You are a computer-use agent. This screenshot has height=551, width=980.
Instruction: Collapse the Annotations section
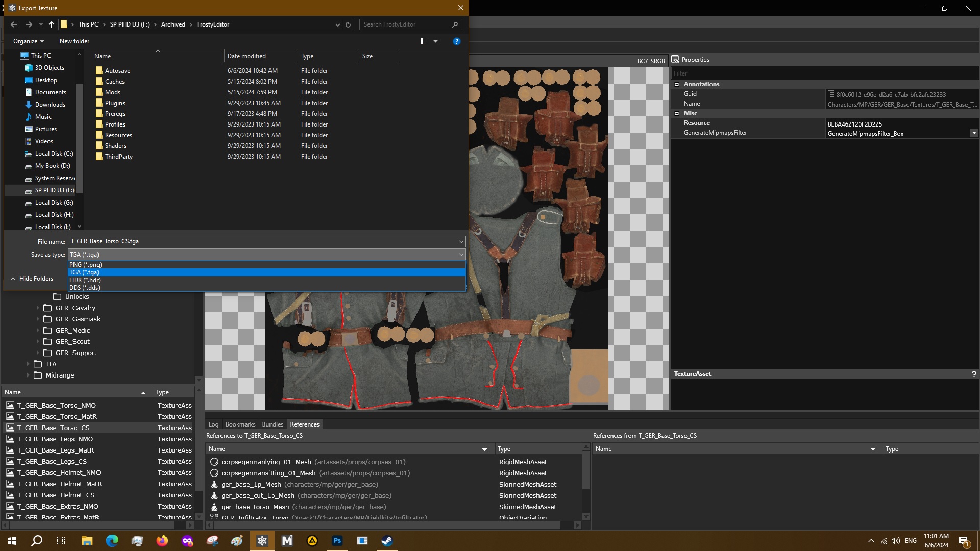coord(677,84)
